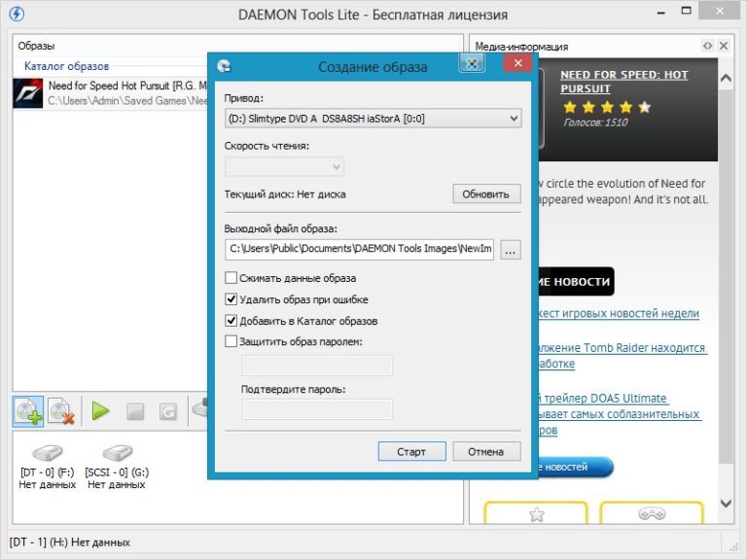Click Media Info scrollbar up arrow

point(726,78)
